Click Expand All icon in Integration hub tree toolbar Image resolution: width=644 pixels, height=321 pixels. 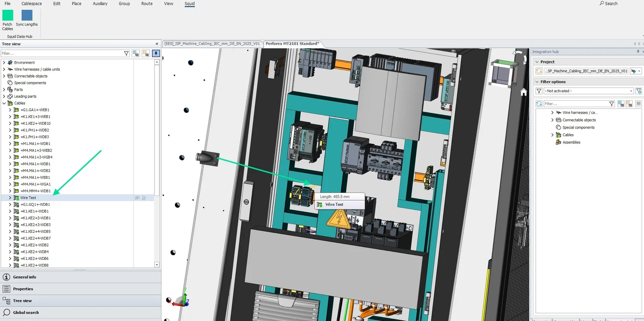pyautogui.click(x=621, y=104)
